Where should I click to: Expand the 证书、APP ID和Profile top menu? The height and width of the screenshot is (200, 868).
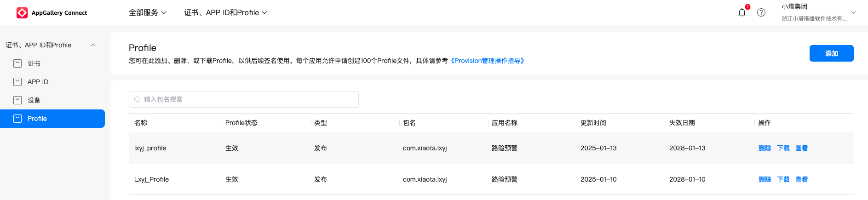pos(225,12)
